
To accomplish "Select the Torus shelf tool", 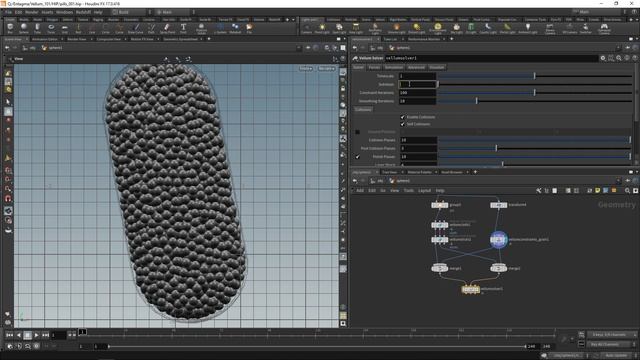I will pyautogui.click(x=51, y=28).
